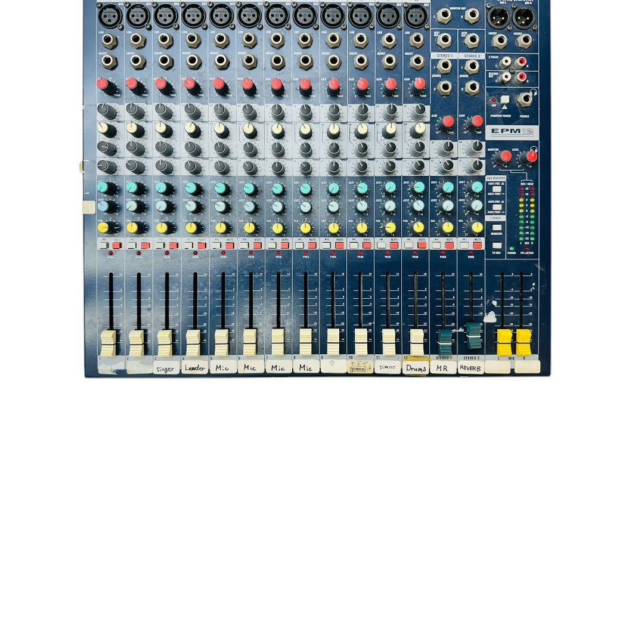Mute the Singer channel
This screenshot has width=644, height=644.
pyautogui.click(x=174, y=245)
